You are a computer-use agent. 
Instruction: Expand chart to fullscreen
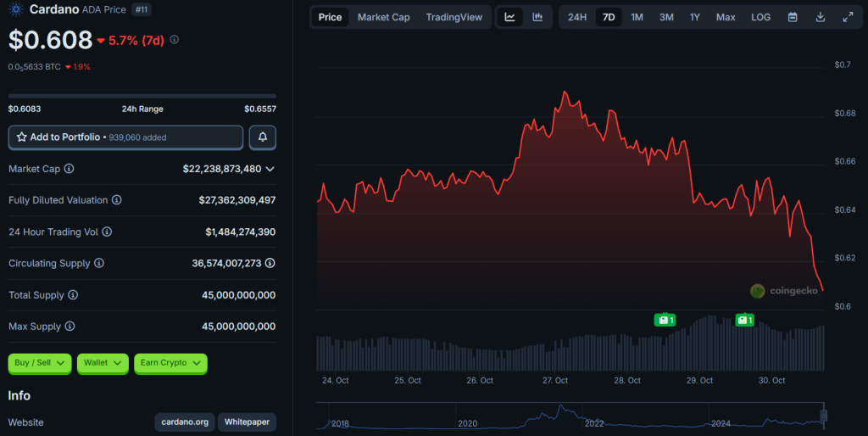(x=848, y=17)
